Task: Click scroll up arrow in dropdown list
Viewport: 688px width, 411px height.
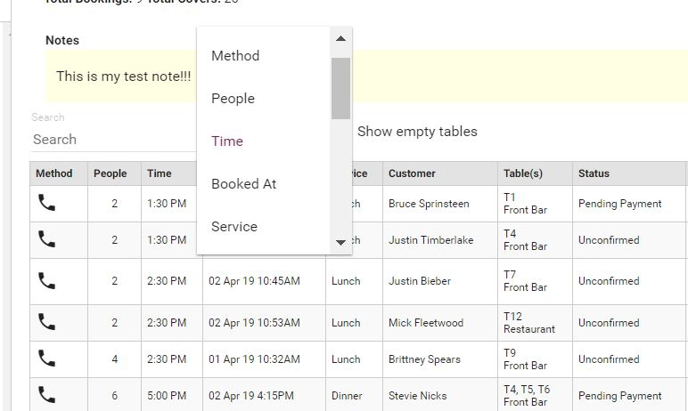Action: click(x=340, y=39)
